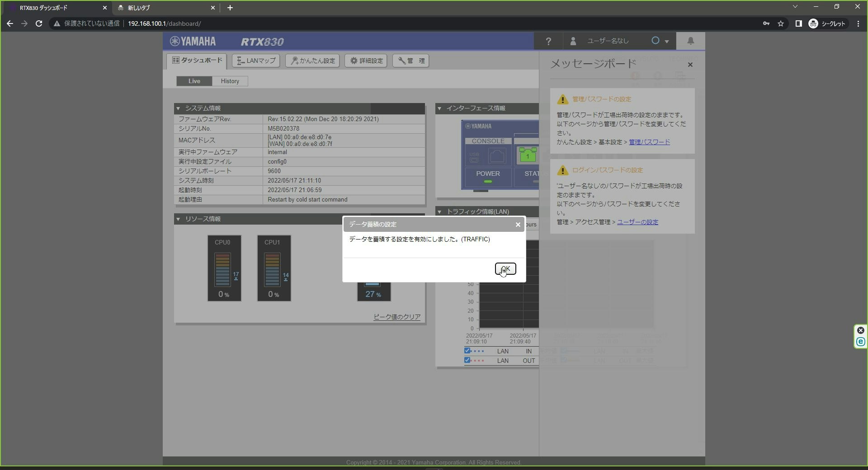Viewport: 868px width, 470px height.
Task: Toggle the LAN OUT traffic checkbox
Action: (467, 360)
